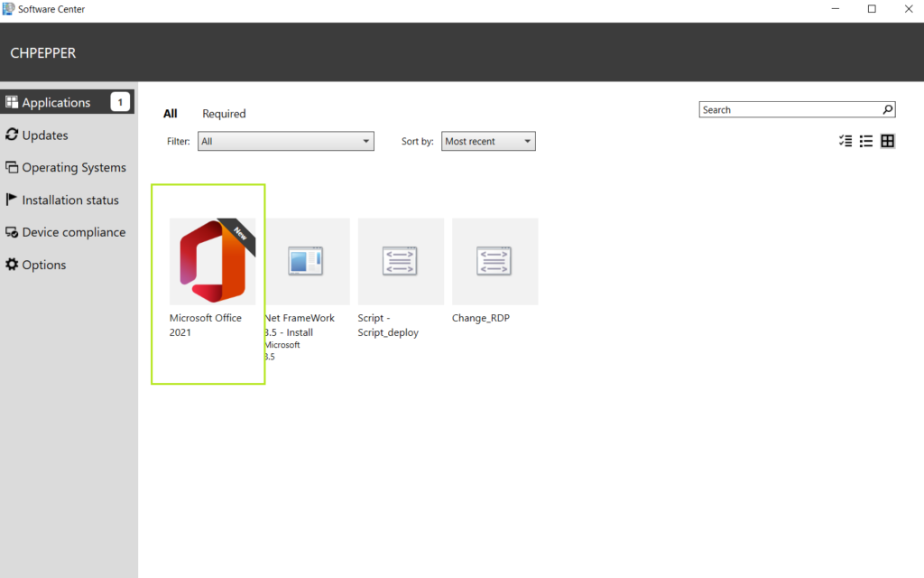Click the Device compliance icon
The height and width of the screenshot is (578, 924).
click(12, 232)
